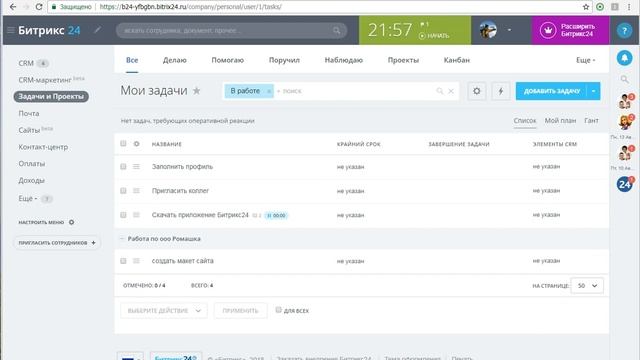Remove the В работе filter tag
The width and height of the screenshot is (640, 360).
click(269, 91)
